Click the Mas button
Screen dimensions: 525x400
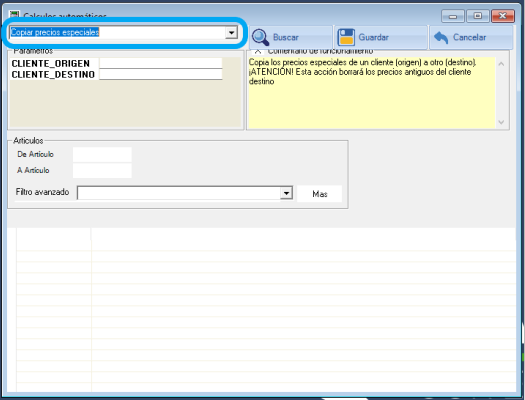320,194
